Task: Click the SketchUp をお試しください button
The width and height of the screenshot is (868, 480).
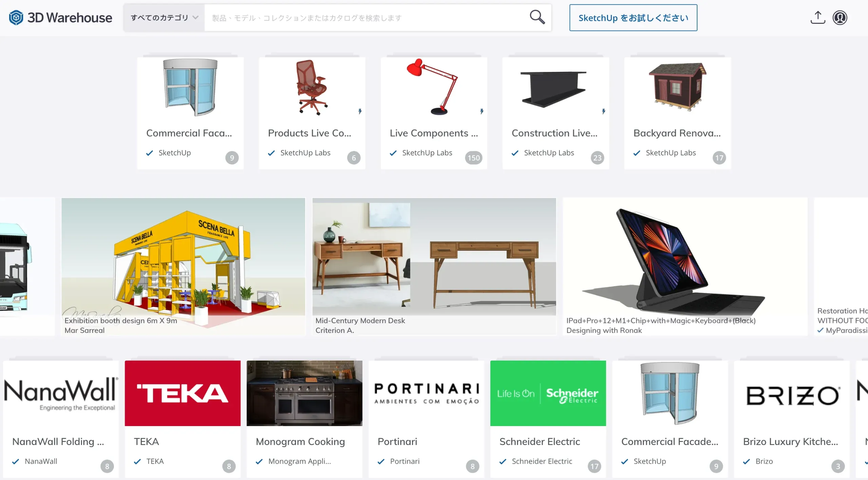Action: click(633, 18)
